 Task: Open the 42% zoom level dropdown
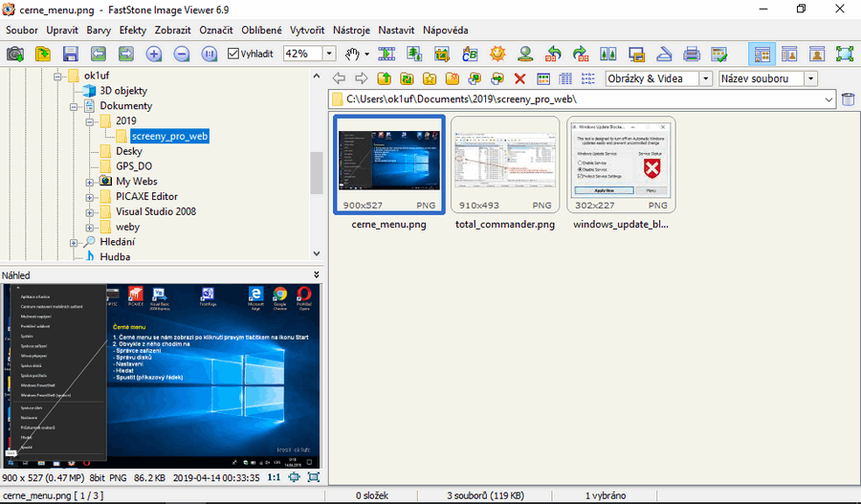329,54
